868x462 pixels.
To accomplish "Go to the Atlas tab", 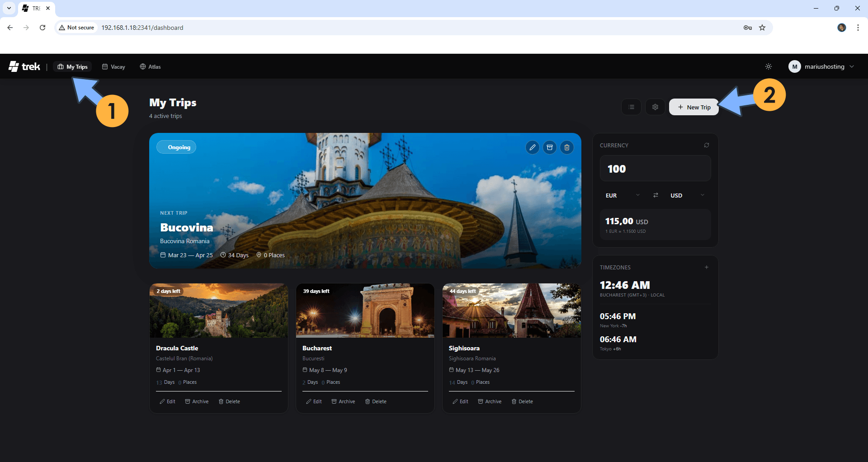I will click(x=150, y=66).
